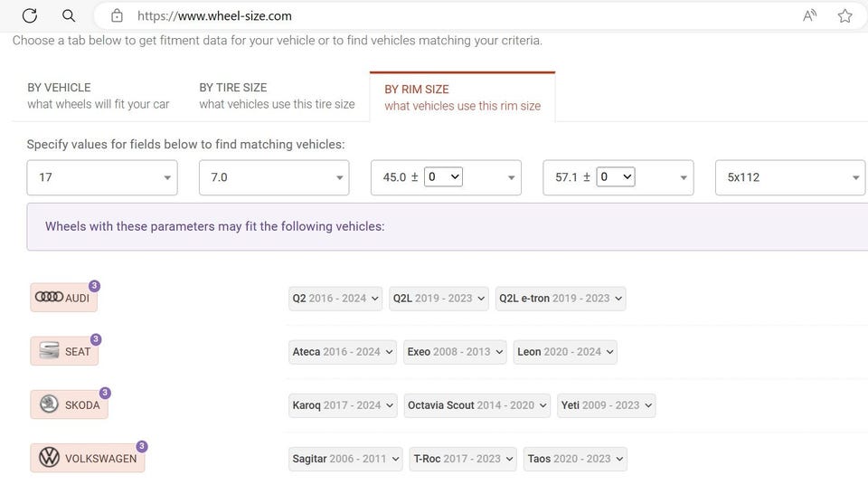This screenshot has width=868, height=485.
Task: Click the Skoda brand logo button
Action: (x=69, y=404)
